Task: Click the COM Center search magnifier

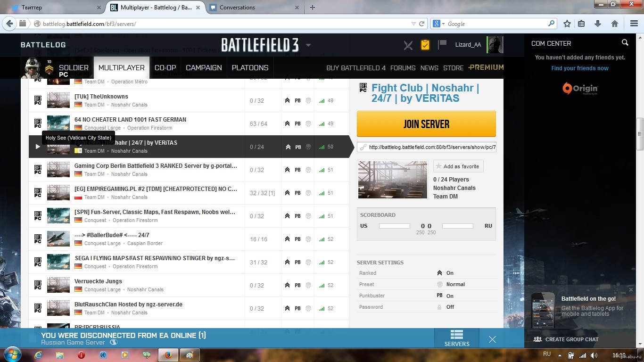Action: coord(625,43)
